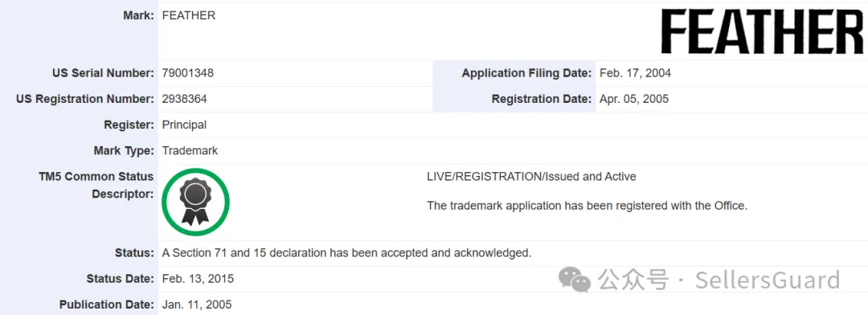This screenshot has height=315, width=868.
Task: Click the LIVE/REGISTRATION/Issued and Active text
Action: (531, 177)
